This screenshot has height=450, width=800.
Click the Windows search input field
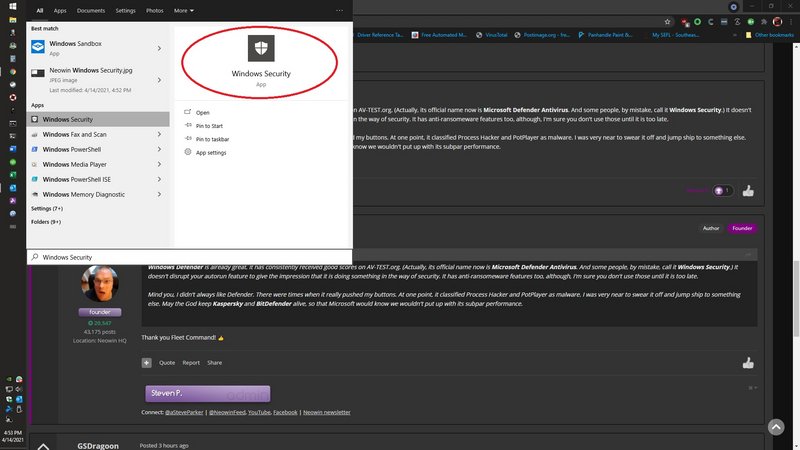(x=189, y=257)
